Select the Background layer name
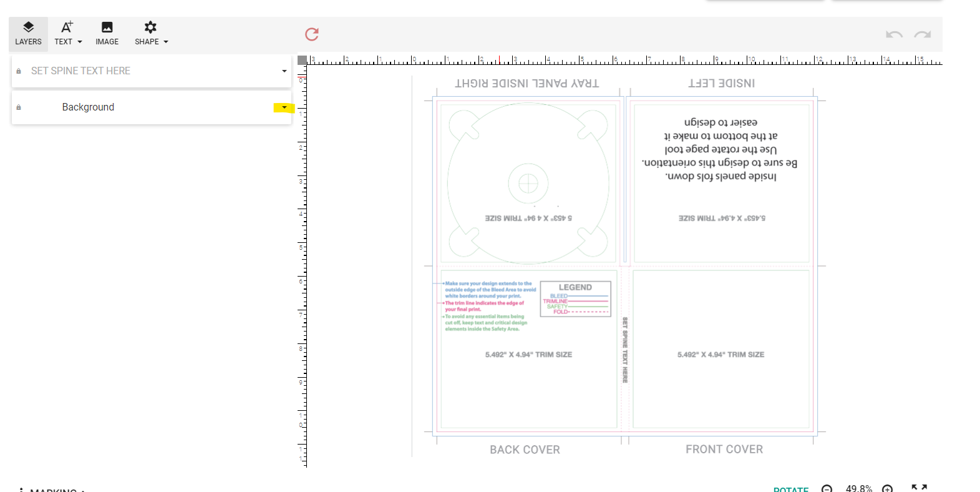This screenshot has height=492, width=980. tap(88, 107)
